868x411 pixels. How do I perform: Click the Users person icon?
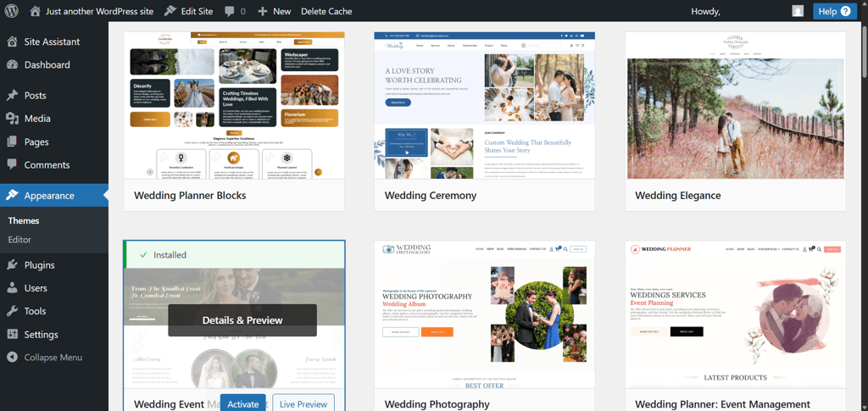(12, 288)
